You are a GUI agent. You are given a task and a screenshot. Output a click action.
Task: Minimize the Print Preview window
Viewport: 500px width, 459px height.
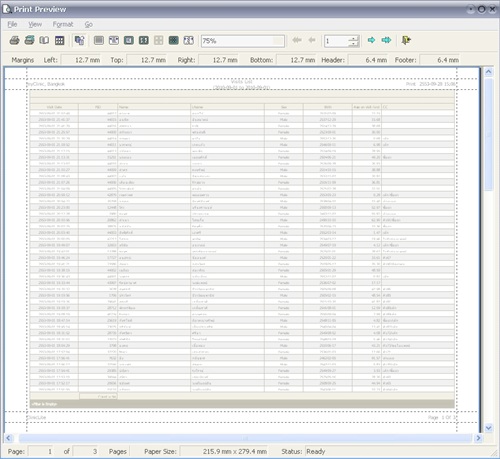(x=470, y=9)
